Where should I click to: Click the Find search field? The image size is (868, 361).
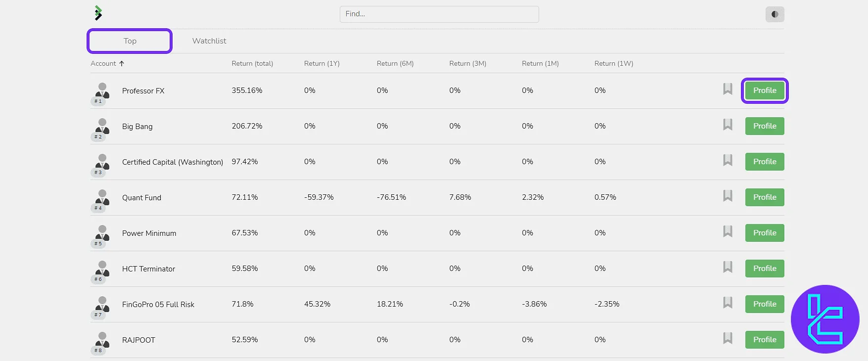point(439,14)
